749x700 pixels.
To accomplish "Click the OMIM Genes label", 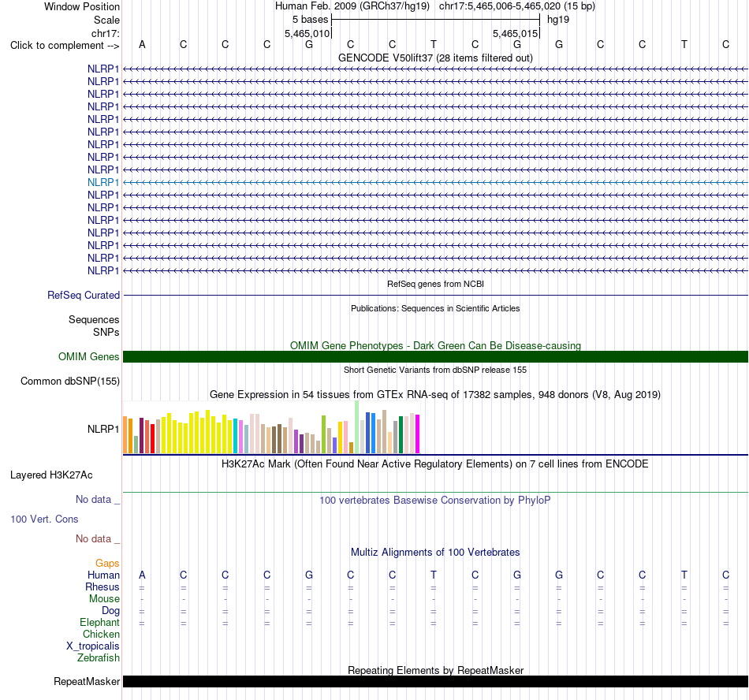I will point(88,356).
